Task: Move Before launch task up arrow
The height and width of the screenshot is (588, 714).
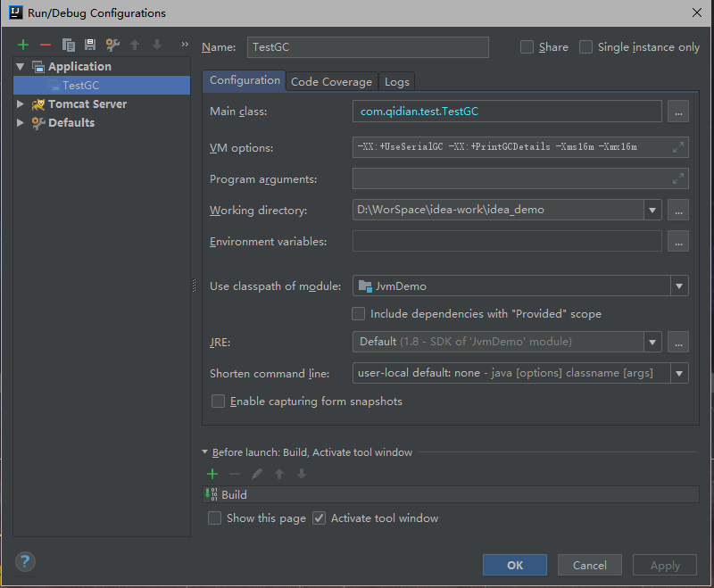Action: point(279,474)
